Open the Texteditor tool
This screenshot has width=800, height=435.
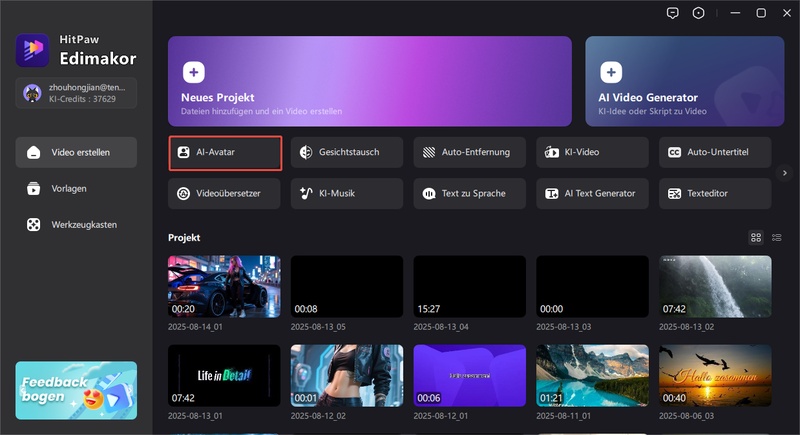pyautogui.click(x=715, y=193)
